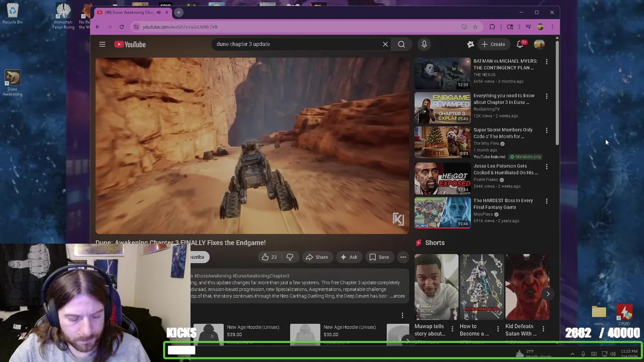
Task: Show next Shorts with the arrow
Action: 548,294
